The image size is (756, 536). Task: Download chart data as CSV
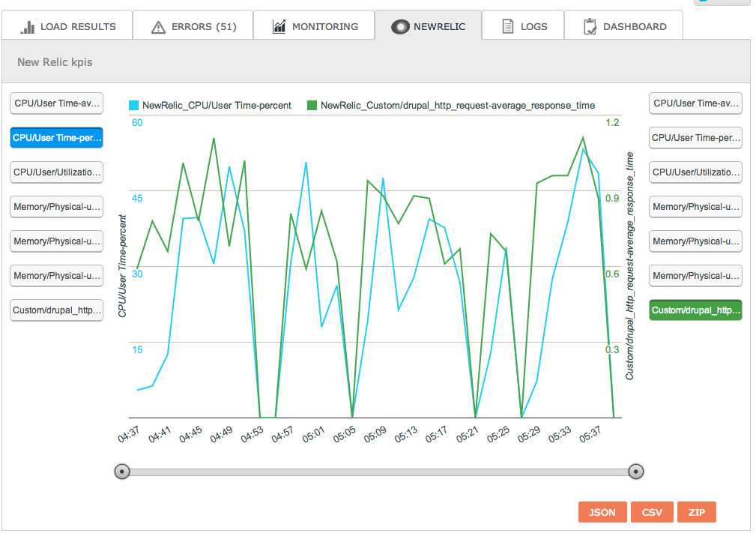pyautogui.click(x=652, y=512)
